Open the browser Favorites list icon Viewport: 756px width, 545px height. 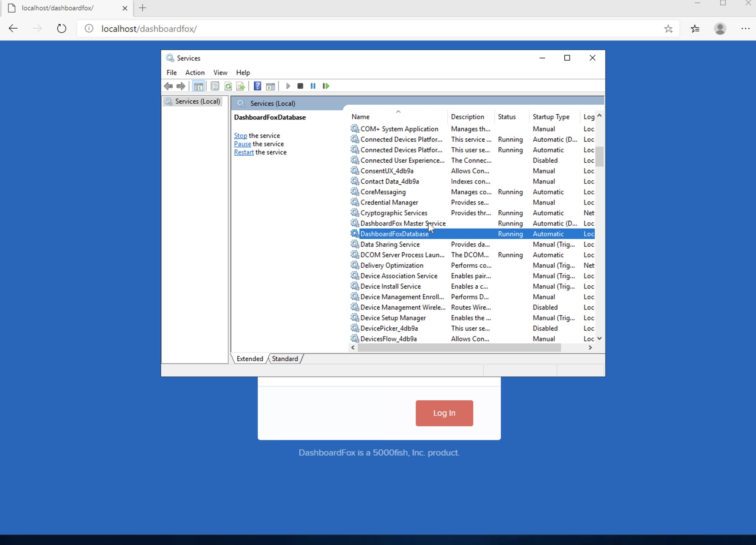695,29
